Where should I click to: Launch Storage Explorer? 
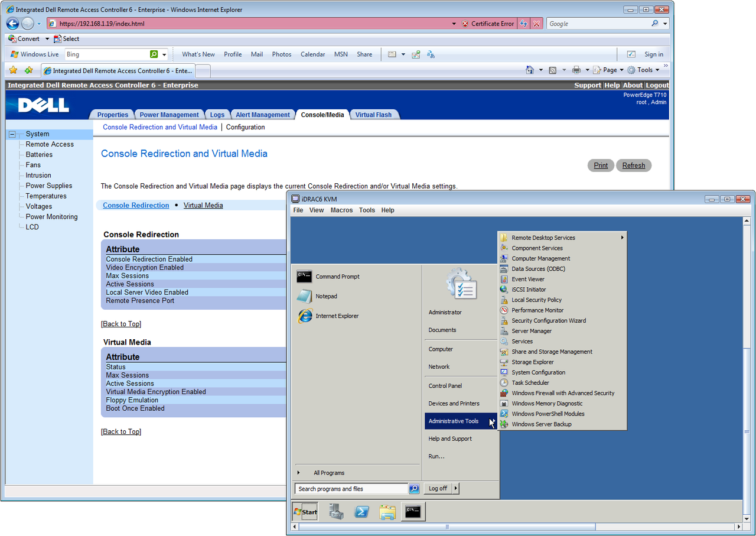pos(533,362)
